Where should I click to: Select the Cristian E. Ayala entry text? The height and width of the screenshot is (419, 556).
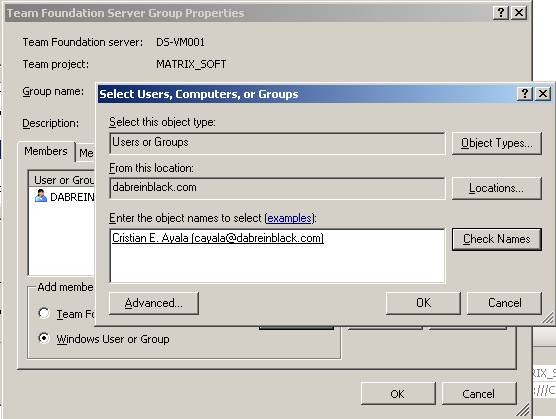tap(218, 238)
